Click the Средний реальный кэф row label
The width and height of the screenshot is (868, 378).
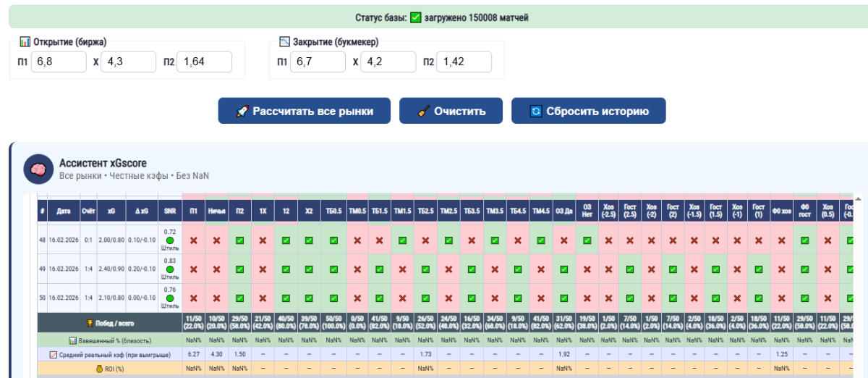109,354
